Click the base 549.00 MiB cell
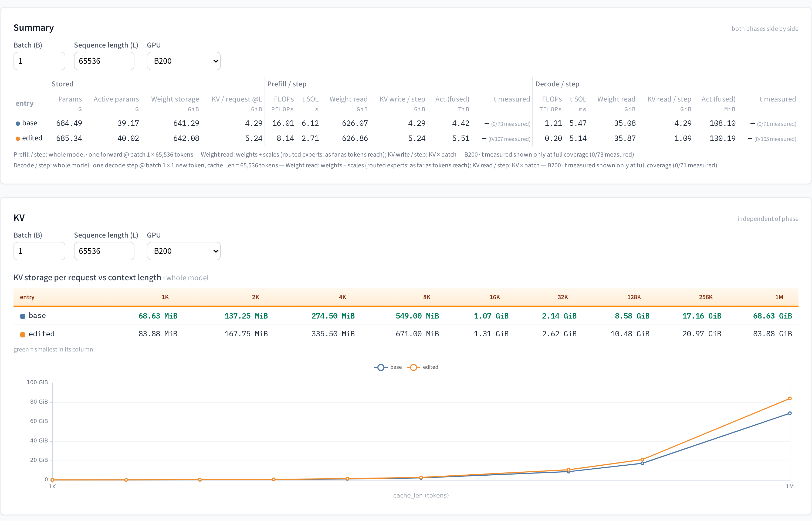 [x=418, y=316]
